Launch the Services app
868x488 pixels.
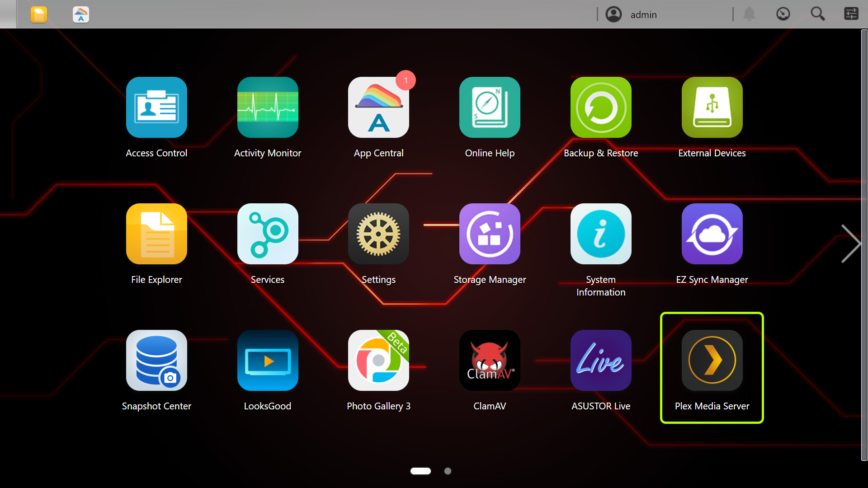268,234
